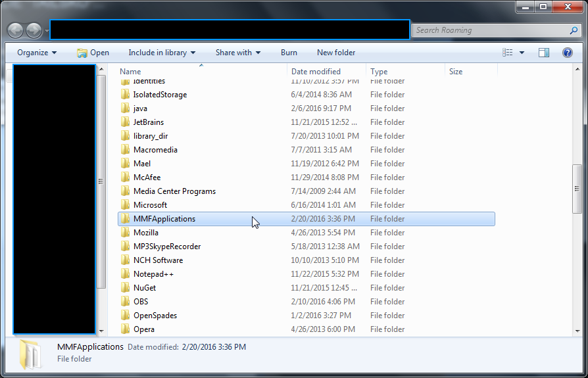
Task: Select the Mael folder icon
Action: coord(125,163)
